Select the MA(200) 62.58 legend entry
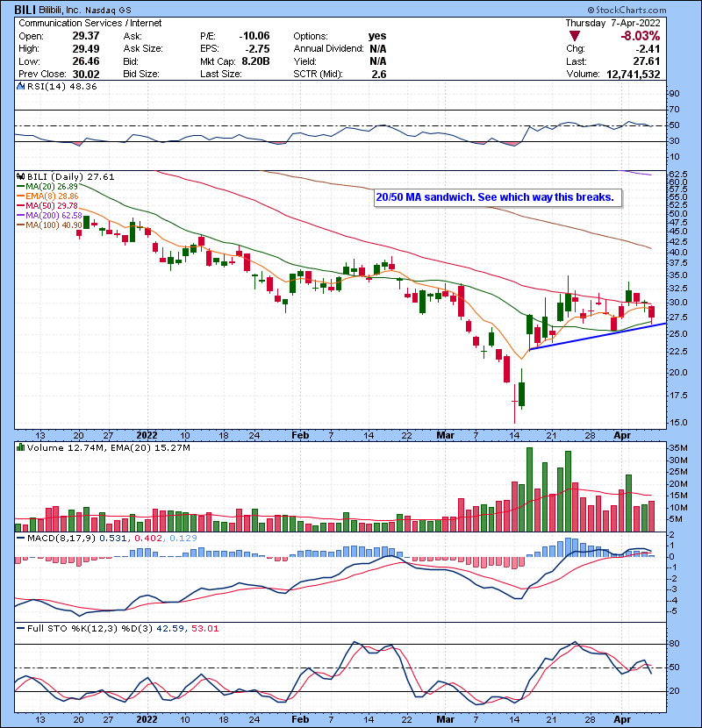Viewport: 702px width, 728px height. [49, 216]
